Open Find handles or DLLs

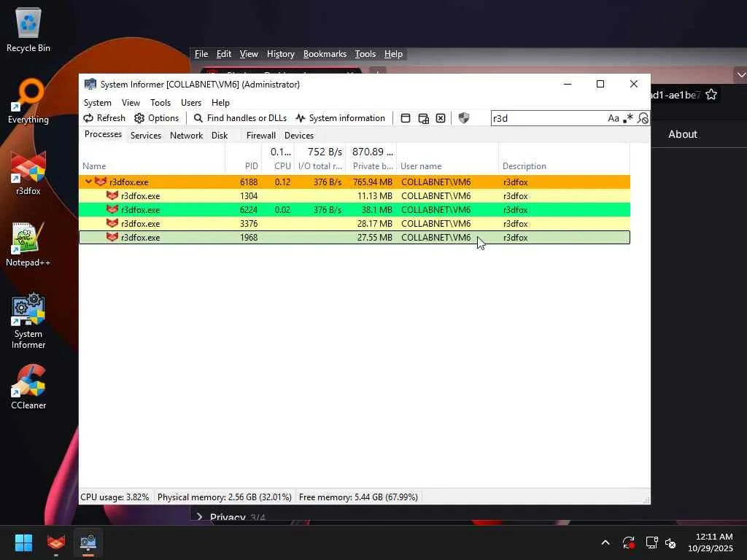(240, 118)
